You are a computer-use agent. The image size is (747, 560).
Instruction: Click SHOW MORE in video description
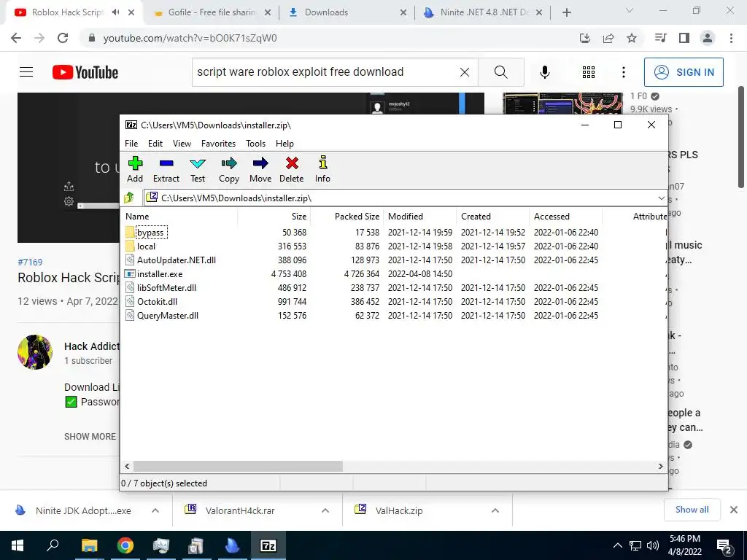90,437
